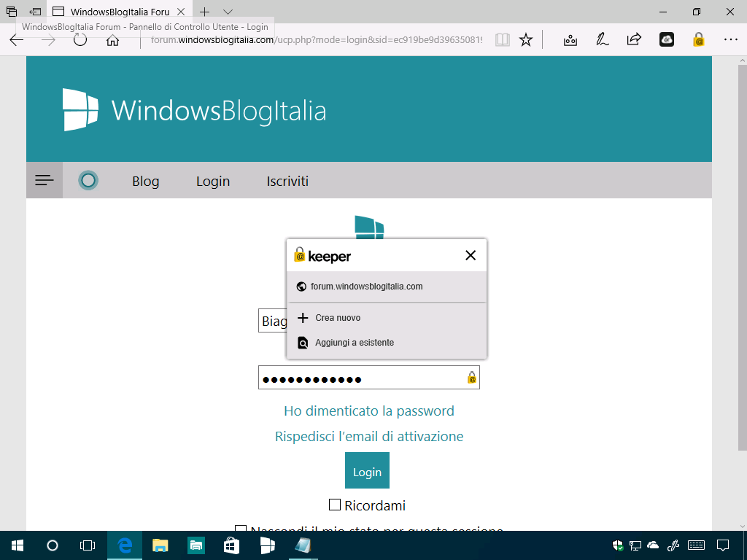Open the Action Center notifications
Image resolution: width=747 pixels, height=560 pixels.
tap(723, 545)
